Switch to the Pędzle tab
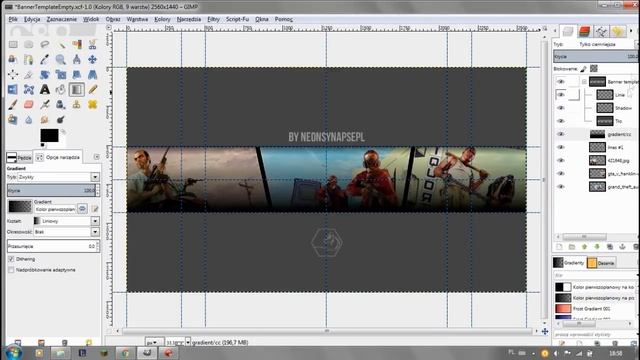This screenshot has height=360, width=640. [19, 157]
